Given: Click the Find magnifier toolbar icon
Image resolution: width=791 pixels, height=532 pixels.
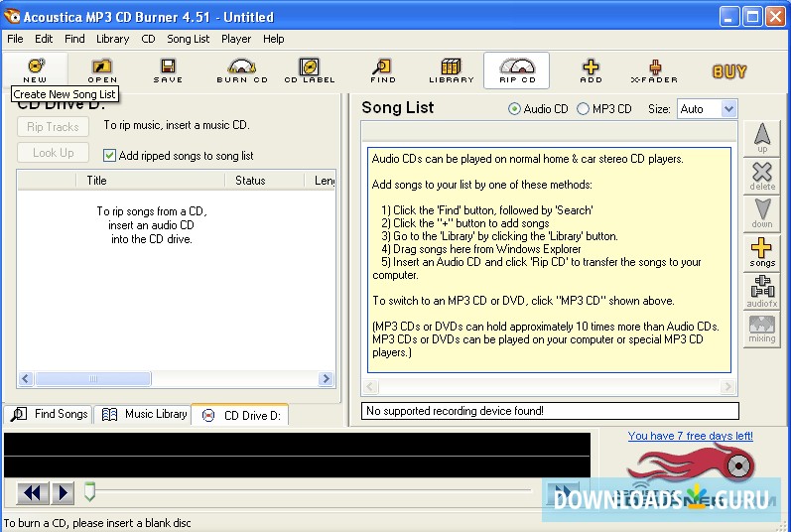Looking at the screenshot, I should click(383, 70).
